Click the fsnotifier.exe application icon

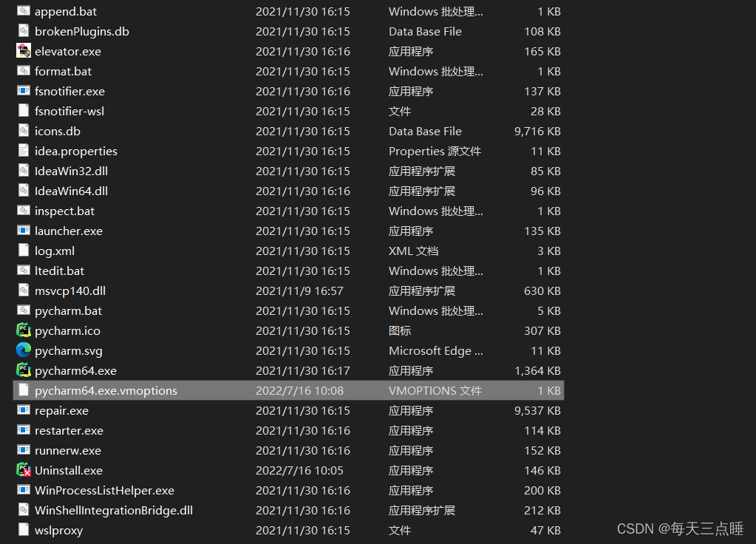(x=24, y=91)
